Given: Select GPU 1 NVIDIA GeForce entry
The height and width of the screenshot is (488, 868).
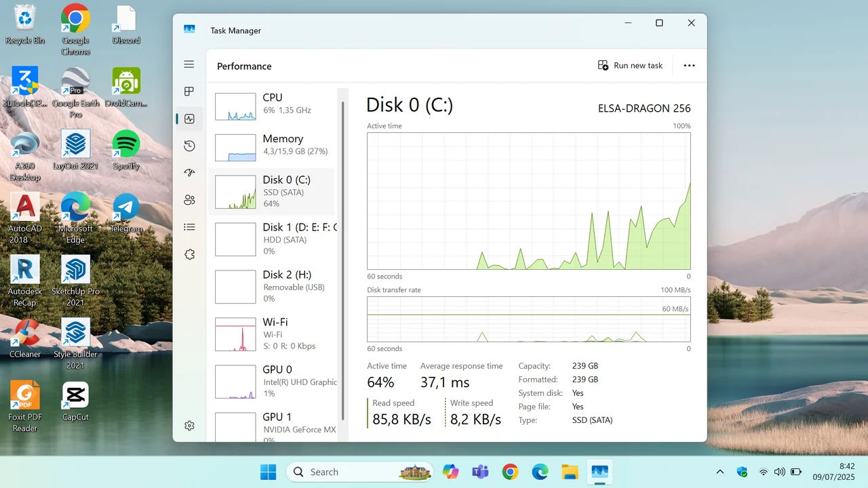Looking at the screenshot, I should (x=272, y=427).
